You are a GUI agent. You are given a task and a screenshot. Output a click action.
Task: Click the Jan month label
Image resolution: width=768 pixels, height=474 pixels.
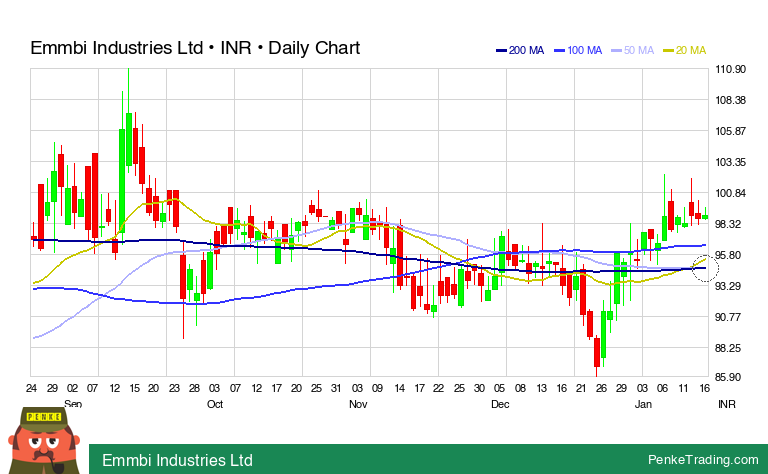(x=643, y=404)
